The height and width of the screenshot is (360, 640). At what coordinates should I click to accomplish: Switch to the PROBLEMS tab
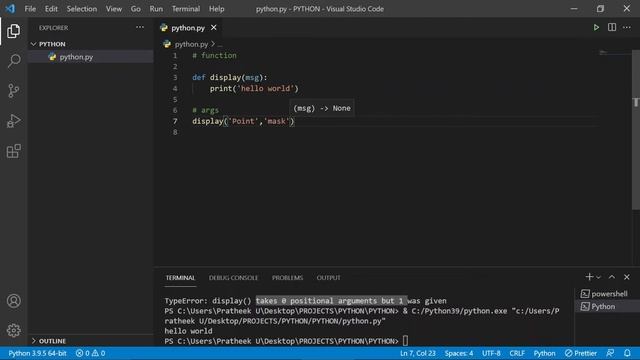pos(287,278)
